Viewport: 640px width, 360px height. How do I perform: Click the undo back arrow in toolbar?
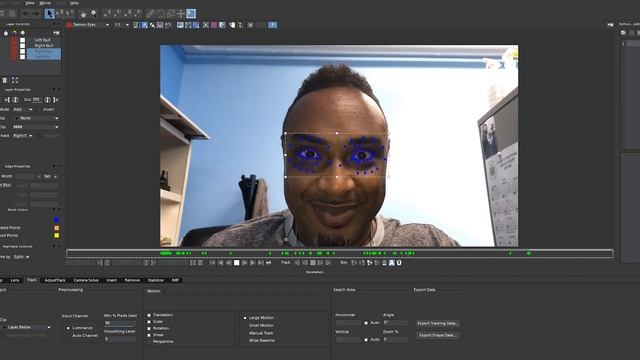coord(26,14)
